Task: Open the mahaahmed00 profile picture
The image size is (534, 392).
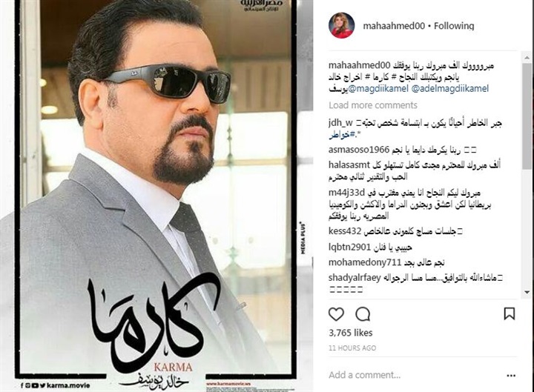Action: (x=342, y=26)
